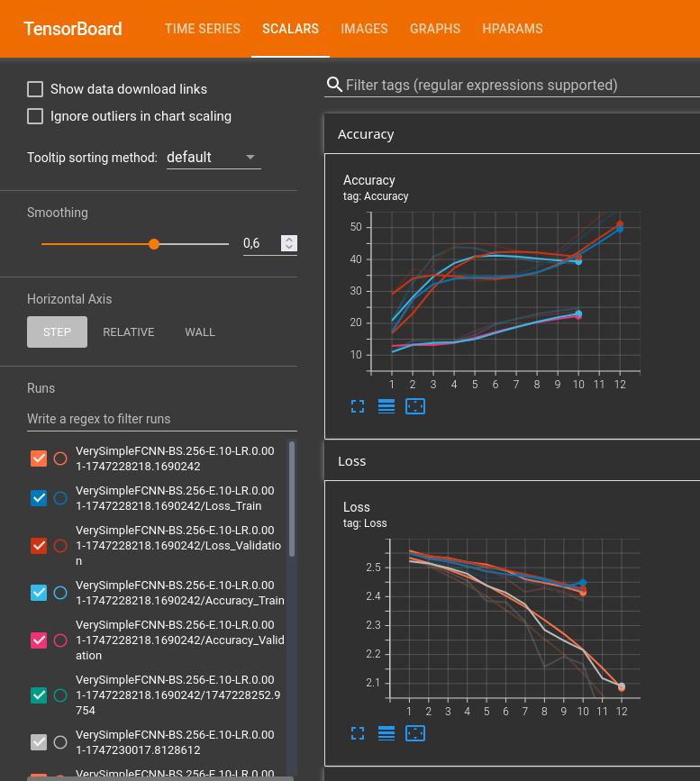
Task: Click the search icon beside Filter tags
Action: point(334,85)
